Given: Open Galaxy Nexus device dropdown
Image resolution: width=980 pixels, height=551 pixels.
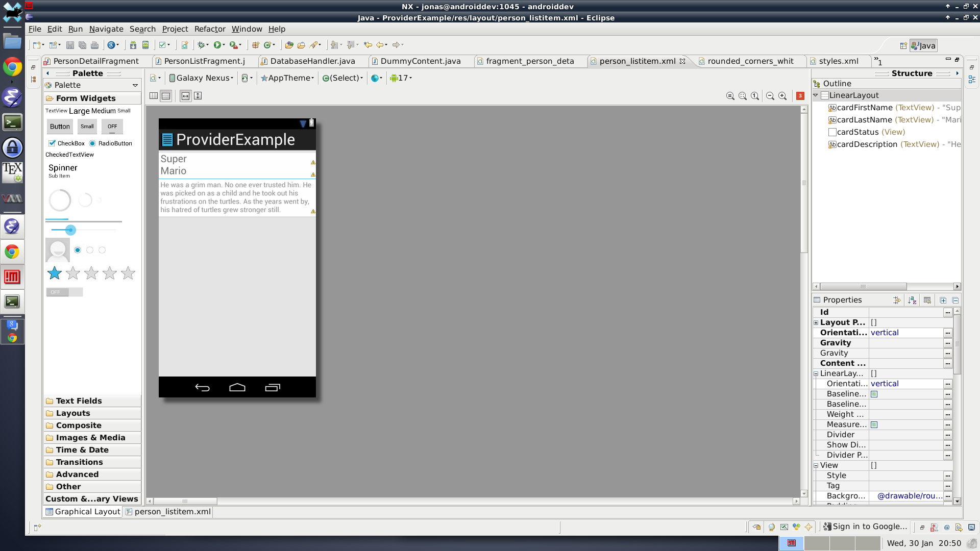Looking at the screenshot, I should click(201, 78).
